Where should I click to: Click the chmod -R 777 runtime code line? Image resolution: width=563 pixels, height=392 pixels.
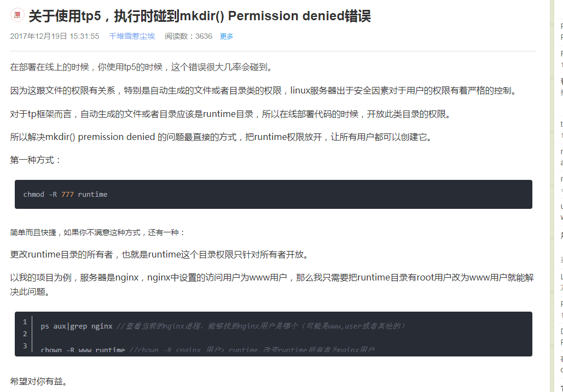[x=65, y=195]
